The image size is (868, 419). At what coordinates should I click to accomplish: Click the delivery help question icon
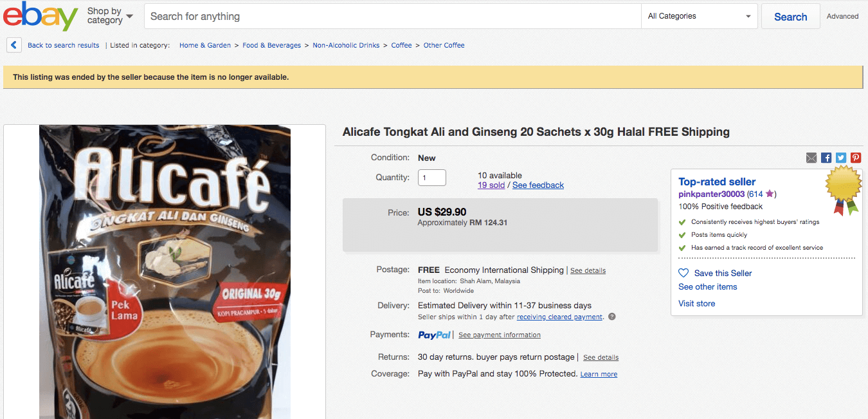[x=612, y=317]
